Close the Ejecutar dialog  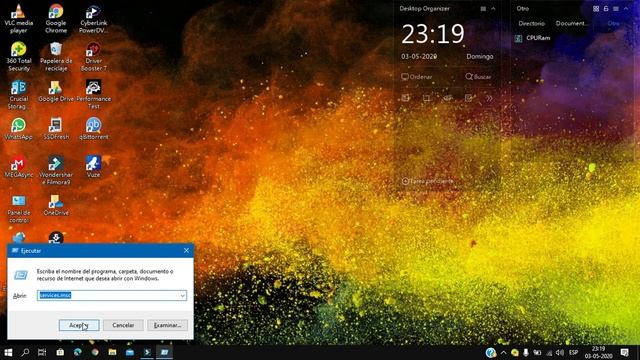[186, 250]
